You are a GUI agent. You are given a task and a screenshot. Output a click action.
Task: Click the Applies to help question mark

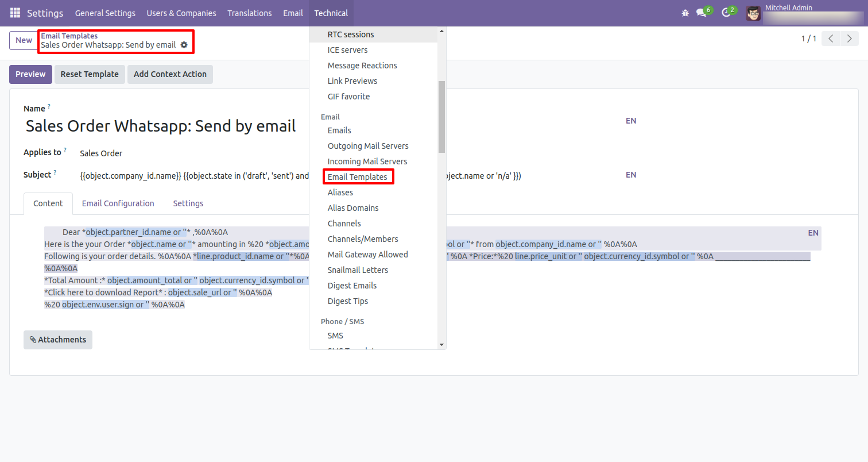pyautogui.click(x=65, y=151)
